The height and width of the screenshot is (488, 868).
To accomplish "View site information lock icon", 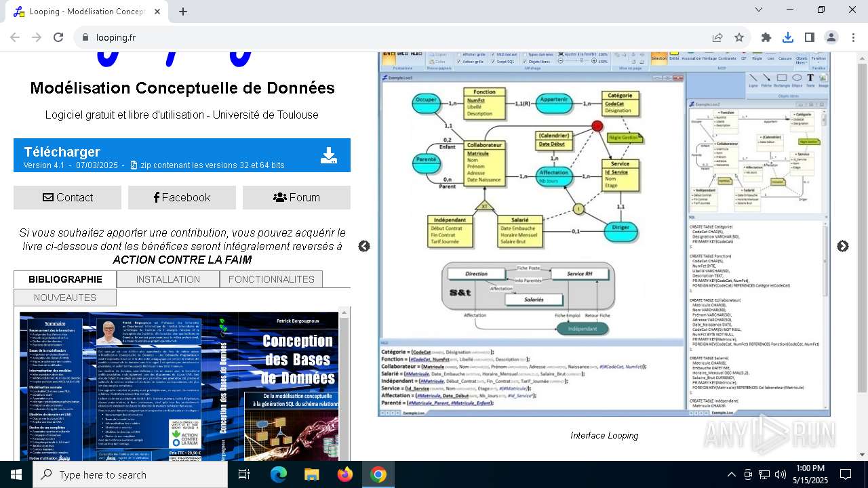I will tap(85, 38).
